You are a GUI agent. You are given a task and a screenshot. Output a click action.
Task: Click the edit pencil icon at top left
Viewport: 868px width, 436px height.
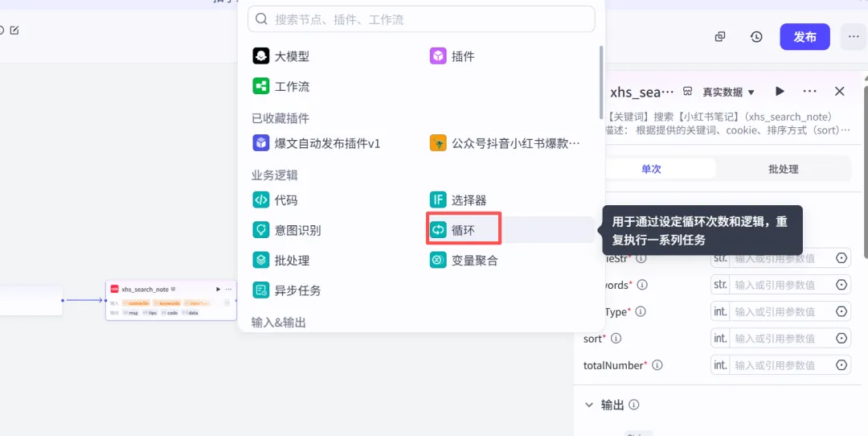coord(14,30)
